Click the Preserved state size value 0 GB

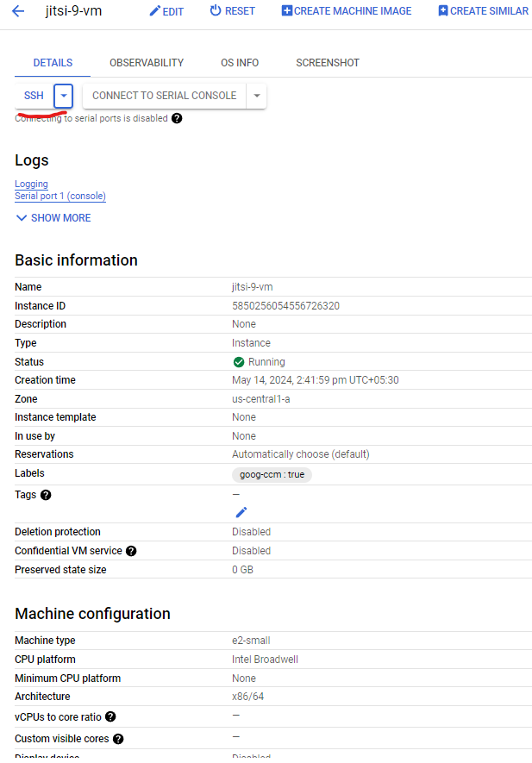242,570
